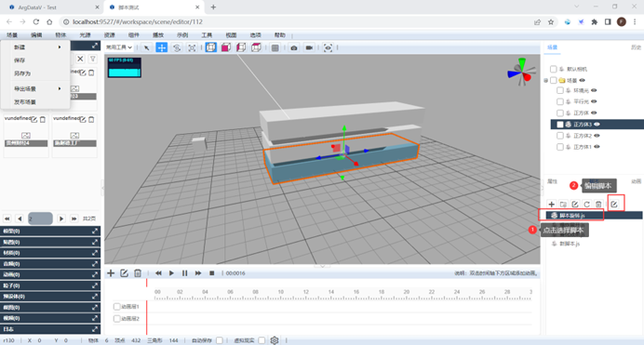Check the 环境光 checkbox

click(x=560, y=90)
